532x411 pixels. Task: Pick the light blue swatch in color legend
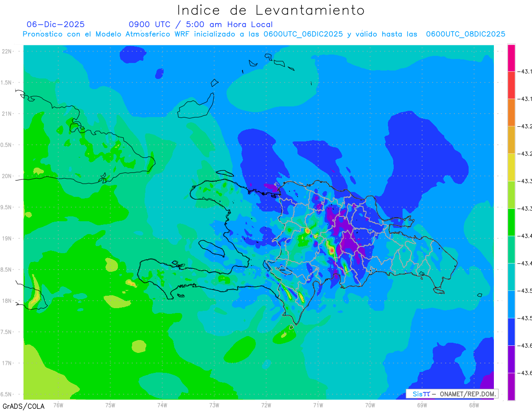tap(511, 305)
